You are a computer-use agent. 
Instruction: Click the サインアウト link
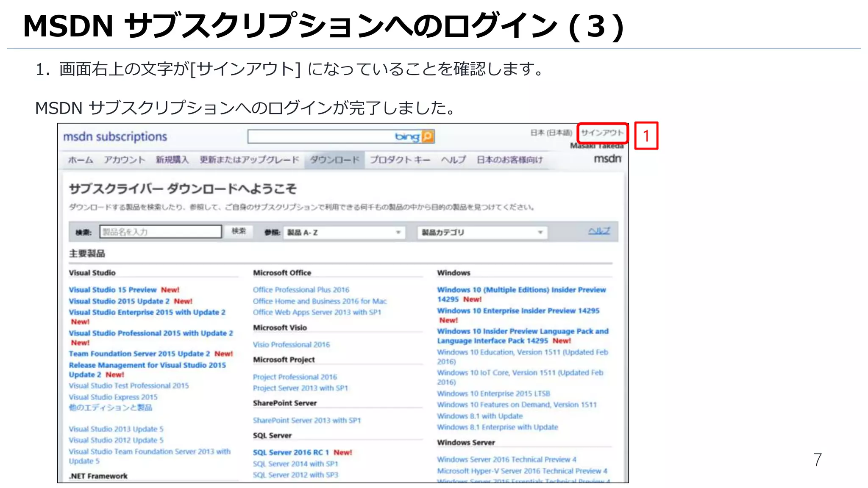602,133
